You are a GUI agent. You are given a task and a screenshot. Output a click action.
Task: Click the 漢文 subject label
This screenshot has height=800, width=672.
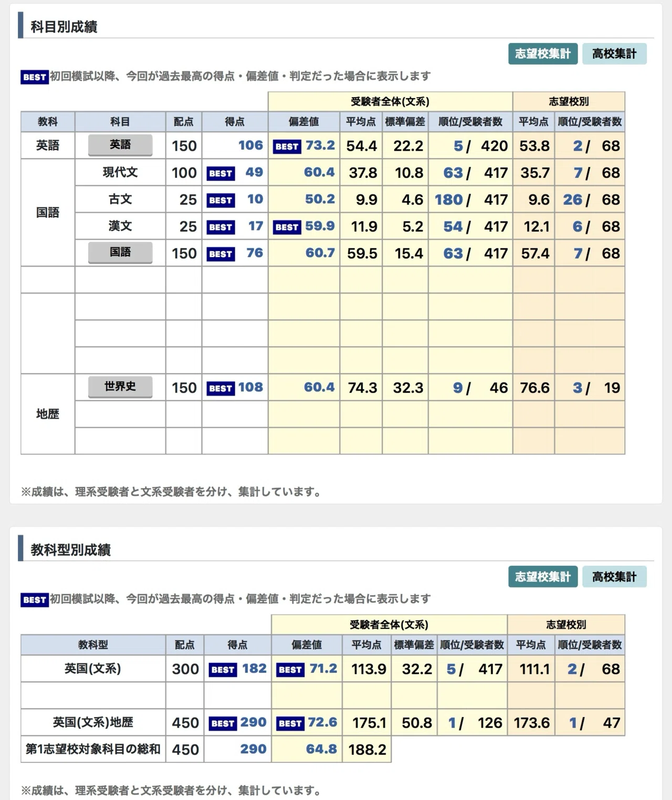click(120, 226)
